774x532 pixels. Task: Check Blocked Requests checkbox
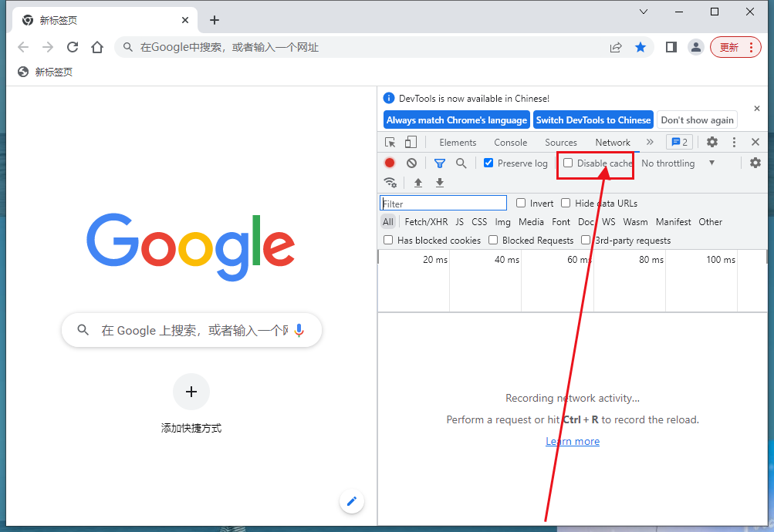click(x=493, y=240)
